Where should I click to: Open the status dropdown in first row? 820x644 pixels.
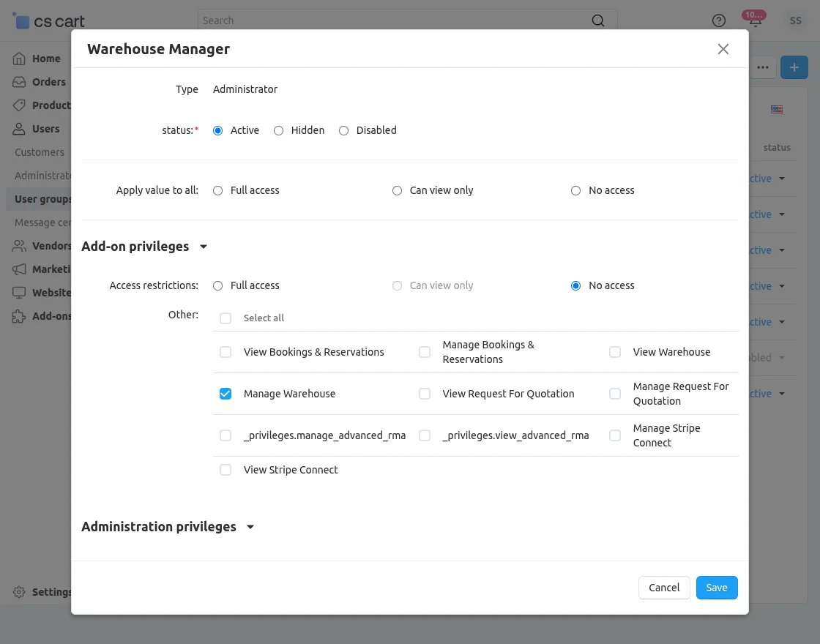pyautogui.click(x=781, y=179)
